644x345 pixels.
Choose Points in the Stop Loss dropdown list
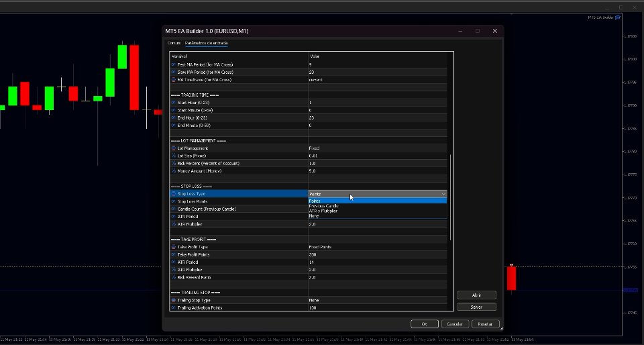click(378, 201)
